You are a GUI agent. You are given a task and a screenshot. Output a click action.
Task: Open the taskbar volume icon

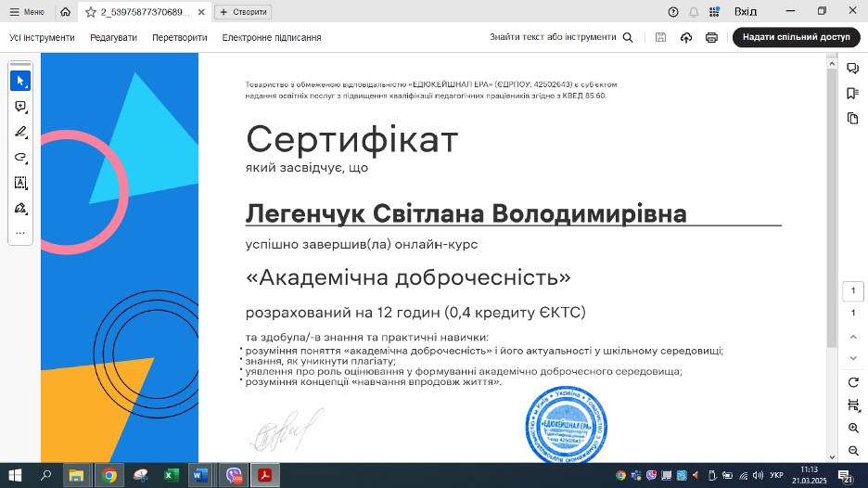[x=759, y=475]
